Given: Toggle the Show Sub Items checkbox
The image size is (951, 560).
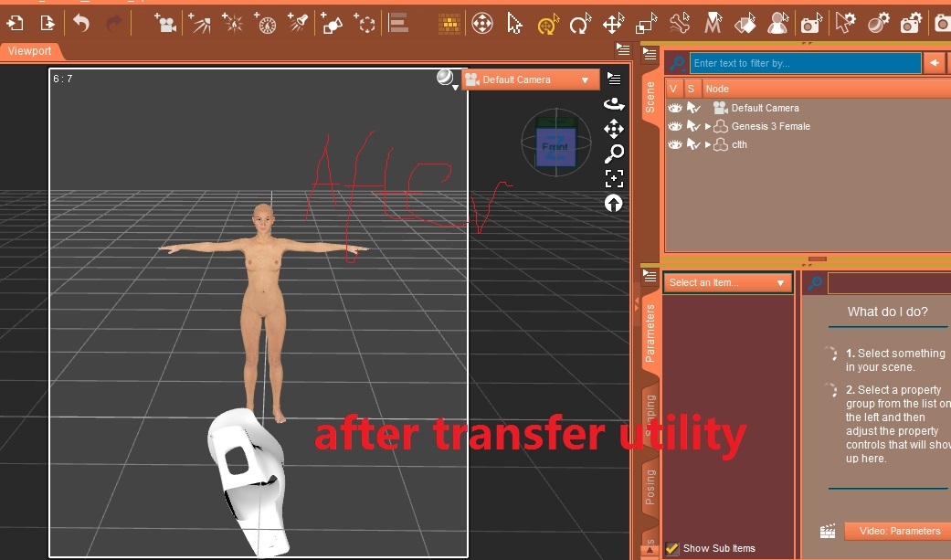Looking at the screenshot, I should (672, 548).
